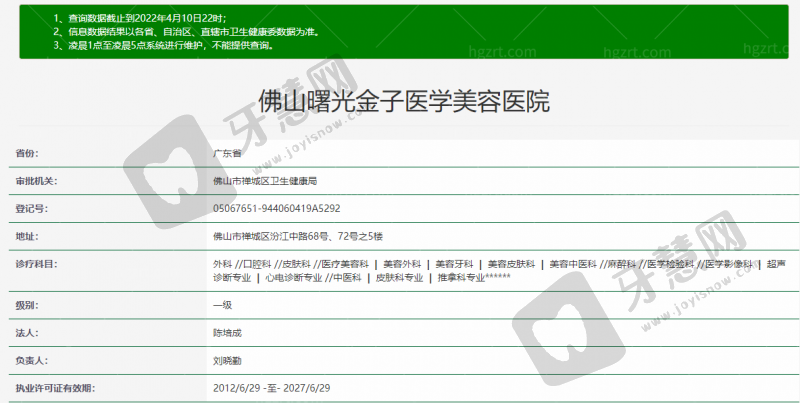Click person in charge name 刘晓勤

(x=227, y=359)
